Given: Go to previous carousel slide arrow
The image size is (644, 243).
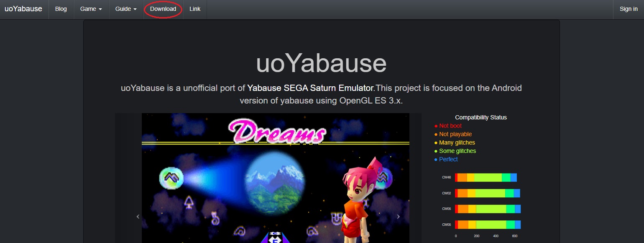Looking at the screenshot, I should click(138, 217).
